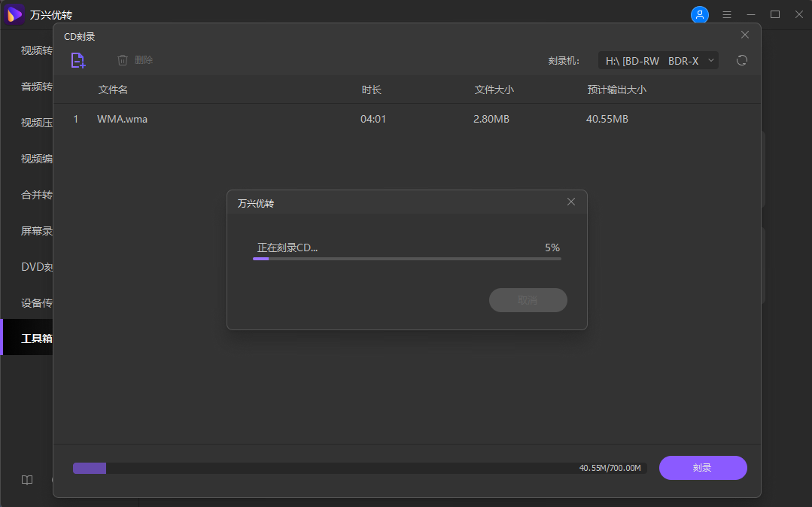Click the guide book icon at bottom left
This screenshot has height=507, width=812.
coord(27,479)
